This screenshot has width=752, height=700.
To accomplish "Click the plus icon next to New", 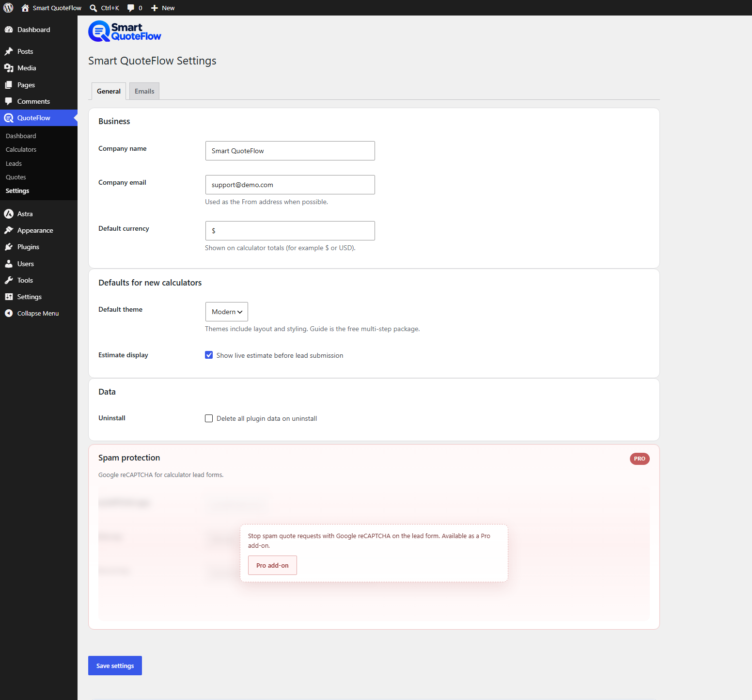I will pos(155,8).
